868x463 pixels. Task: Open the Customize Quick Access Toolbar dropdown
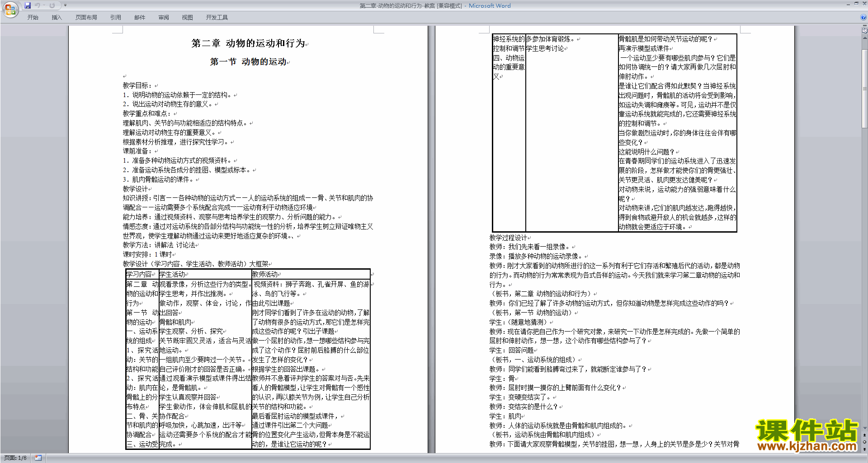coord(65,5)
